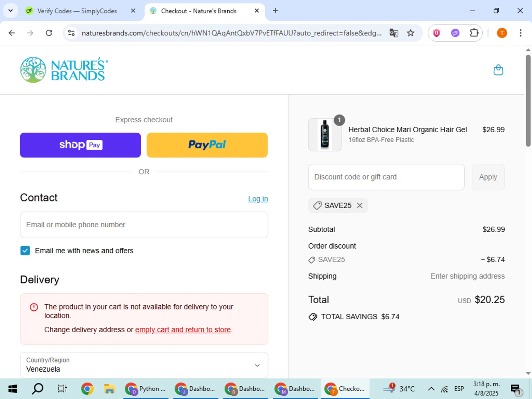Click empty cart and return to store
This screenshot has height=399, width=532.
point(183,330)
